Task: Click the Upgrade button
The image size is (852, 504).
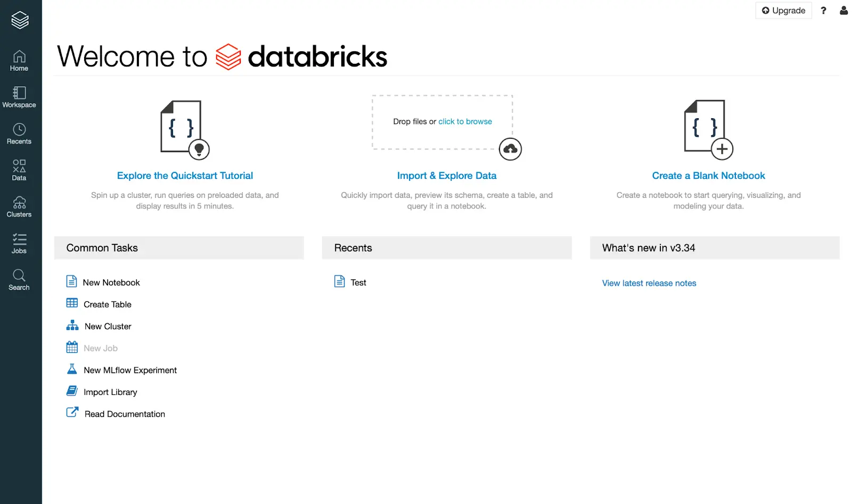Action: coord(783,10)
